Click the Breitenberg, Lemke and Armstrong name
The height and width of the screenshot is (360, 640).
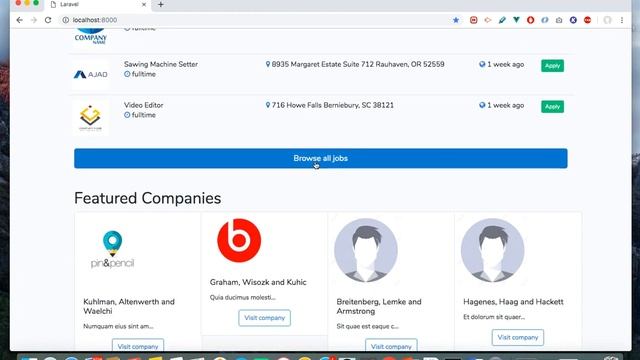point(379,306)
